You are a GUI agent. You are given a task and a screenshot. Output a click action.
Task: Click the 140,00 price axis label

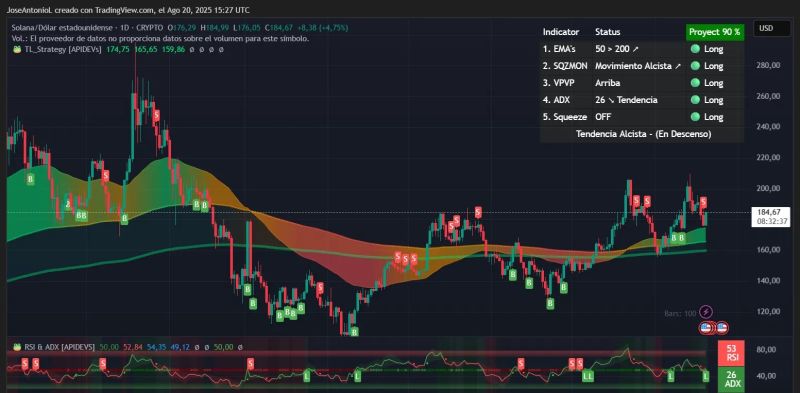click(x=768, y=281)
